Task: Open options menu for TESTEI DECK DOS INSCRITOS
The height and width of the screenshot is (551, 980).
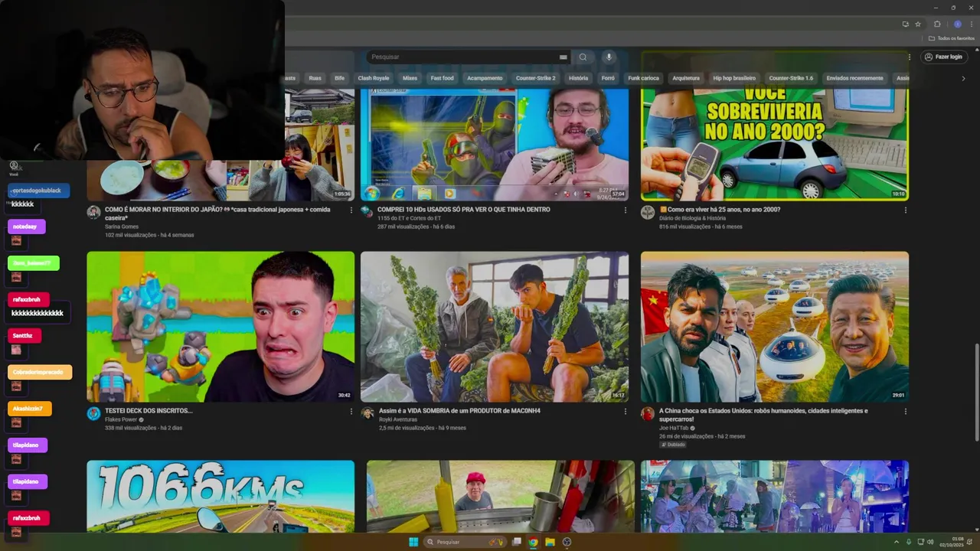Action: coord(351,411)
